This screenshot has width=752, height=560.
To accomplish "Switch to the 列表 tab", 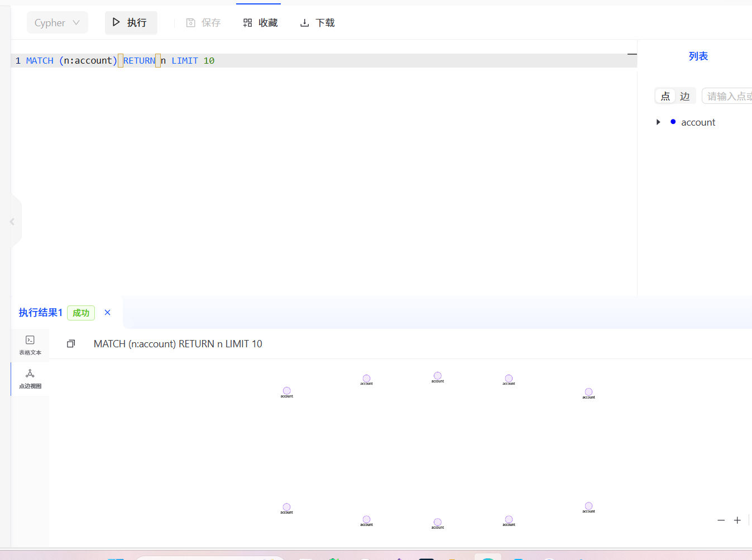I will coord(698,56).
